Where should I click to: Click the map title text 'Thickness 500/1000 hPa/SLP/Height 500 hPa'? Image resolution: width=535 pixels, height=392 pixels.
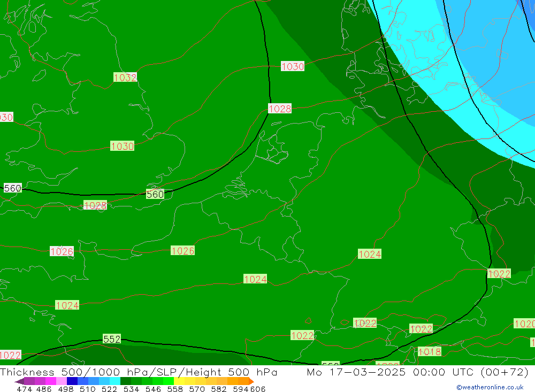pos(139,372)
